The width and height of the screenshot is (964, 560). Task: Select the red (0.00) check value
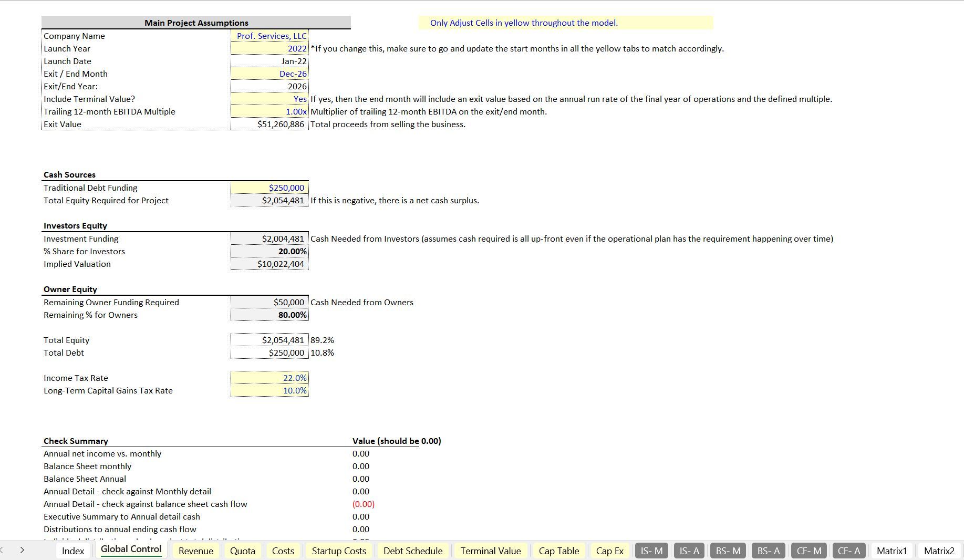[x=364, y=504]
